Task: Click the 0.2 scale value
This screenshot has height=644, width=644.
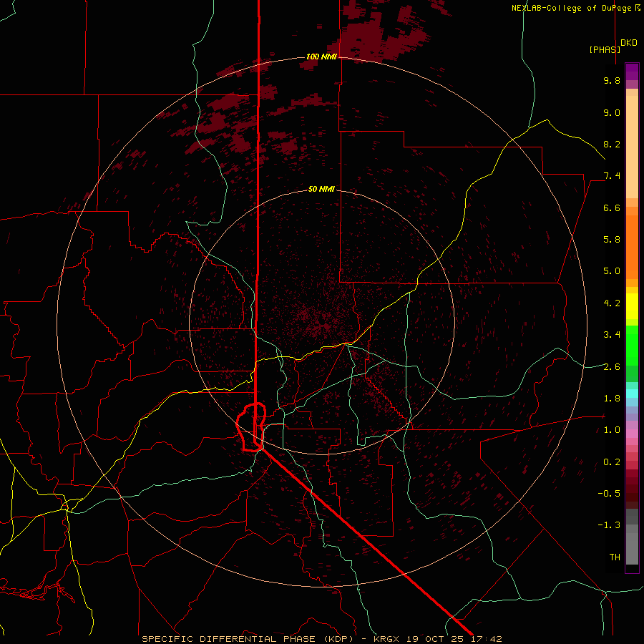Action: click(612, 462)
